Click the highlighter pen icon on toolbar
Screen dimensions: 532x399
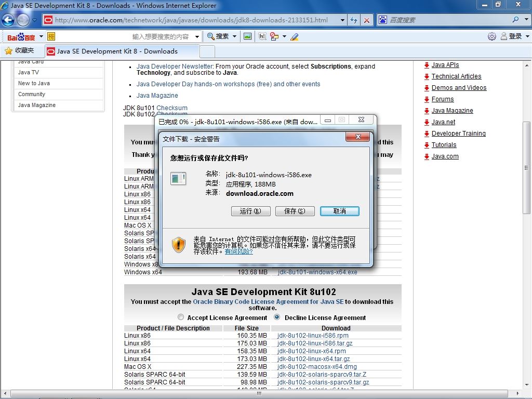295,37
